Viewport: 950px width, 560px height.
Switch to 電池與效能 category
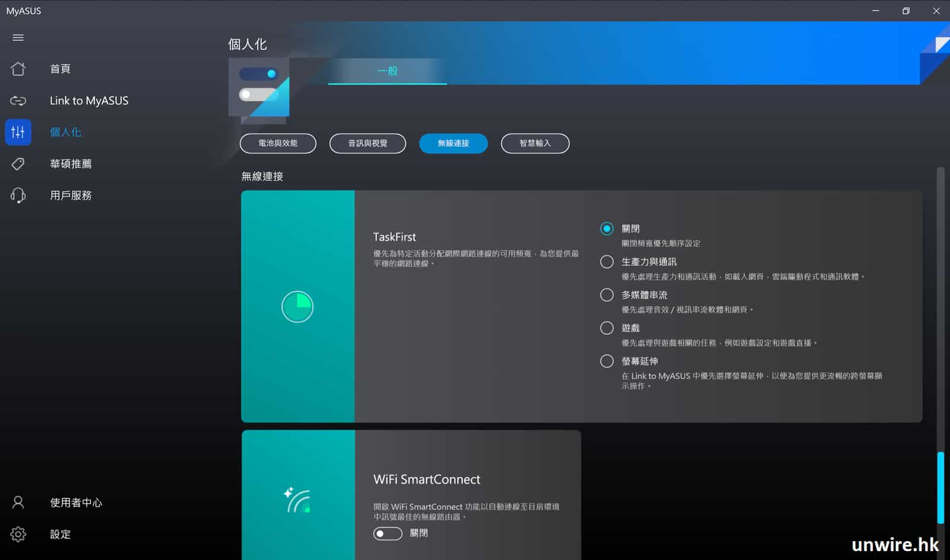point(278,144)
